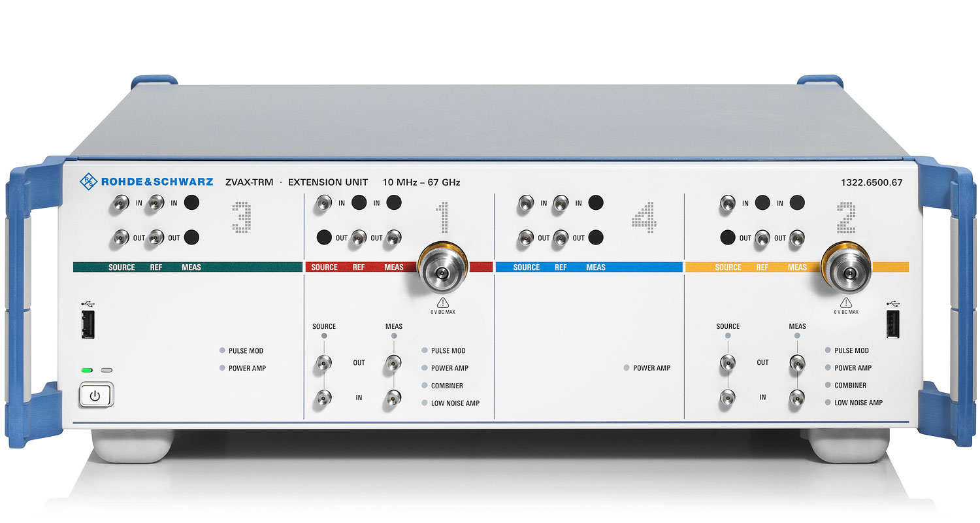Click port 3 PULSE MOD indicator LED
980x523 pixels.
click(x=223, y=351)
